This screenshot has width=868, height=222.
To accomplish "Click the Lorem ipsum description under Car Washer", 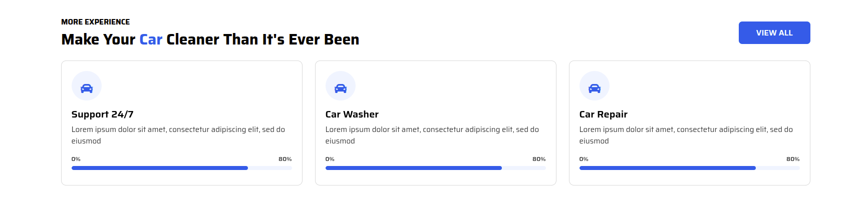I will pyautogui.click(x=432, y=135).
